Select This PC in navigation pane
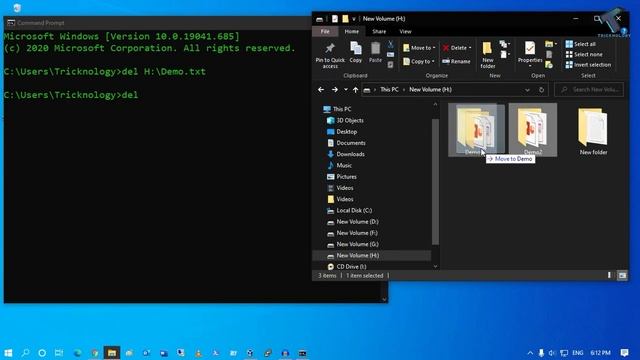The height and width of the screenshot is (360, 640). pos(337,109)
